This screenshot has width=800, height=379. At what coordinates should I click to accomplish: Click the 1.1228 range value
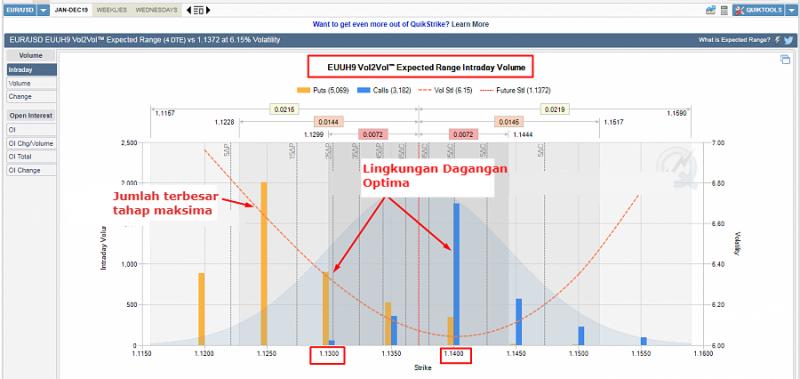coord(224,122)
